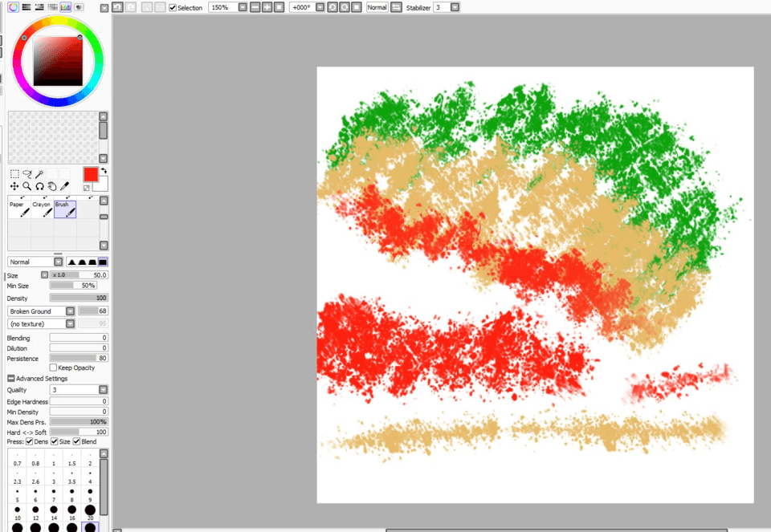Open the RGB slider panel icon
This screenshot has height=532, width=771.
(x=27, y=7)
